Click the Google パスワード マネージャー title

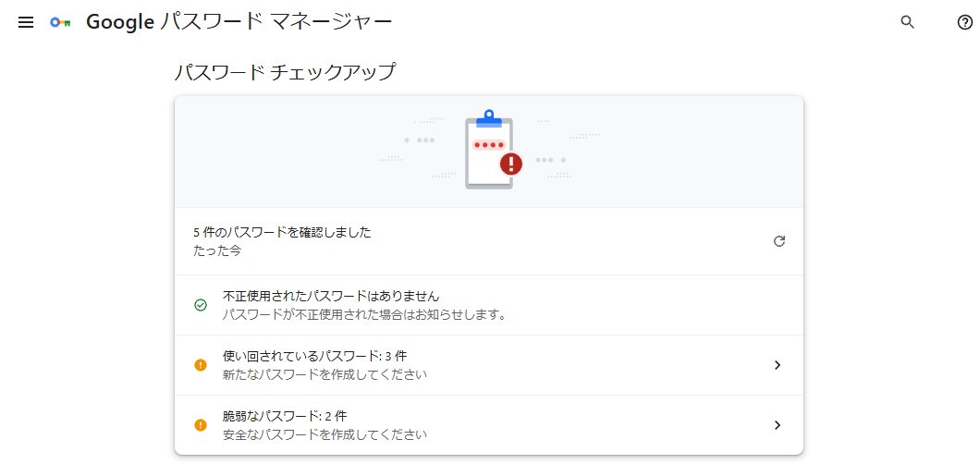(x=239, y=22)
